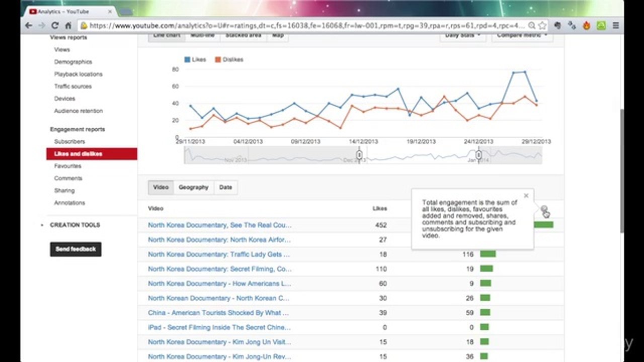
Task: Open the Evernote elephant extension
Action: pos(557,25)
